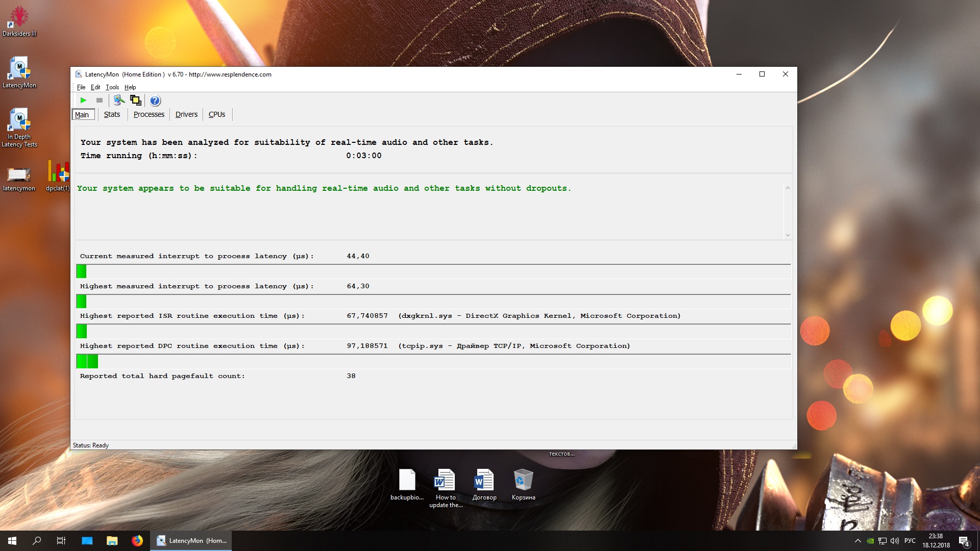Screen dimensions: 980x551
Task: Open the Processes tab
Action: point(149,114)
